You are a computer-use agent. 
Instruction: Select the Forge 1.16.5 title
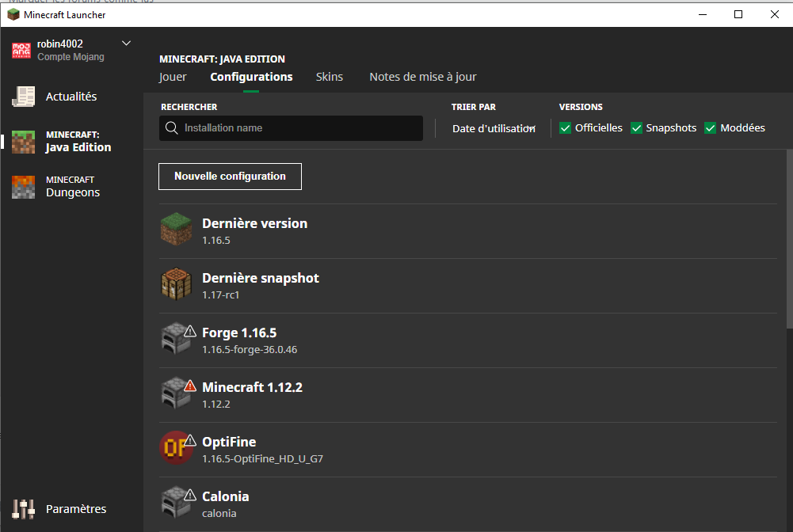click(x=239, y=332)
